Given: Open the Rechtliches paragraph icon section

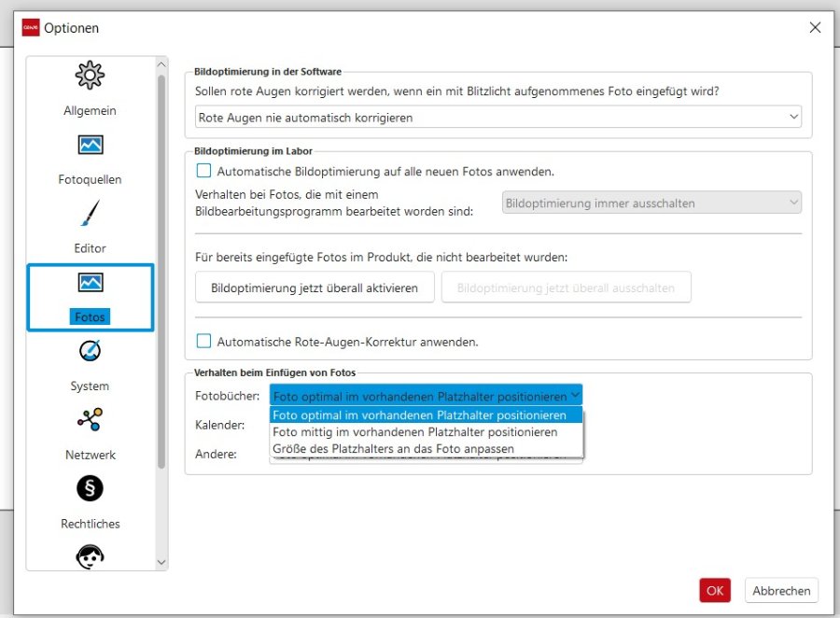Looking at the screenshot, I should pyautogui.click(x=90, y=488).
